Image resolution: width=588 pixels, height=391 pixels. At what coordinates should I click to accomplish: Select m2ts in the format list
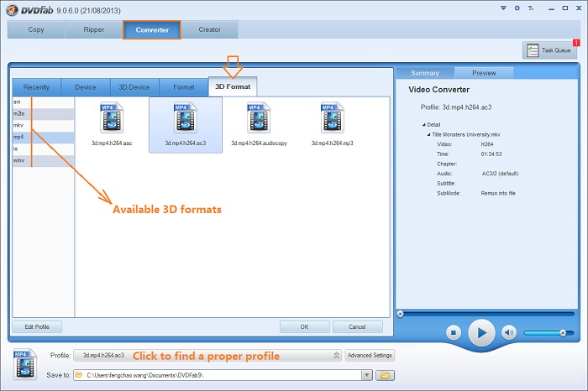click(43, 113)
